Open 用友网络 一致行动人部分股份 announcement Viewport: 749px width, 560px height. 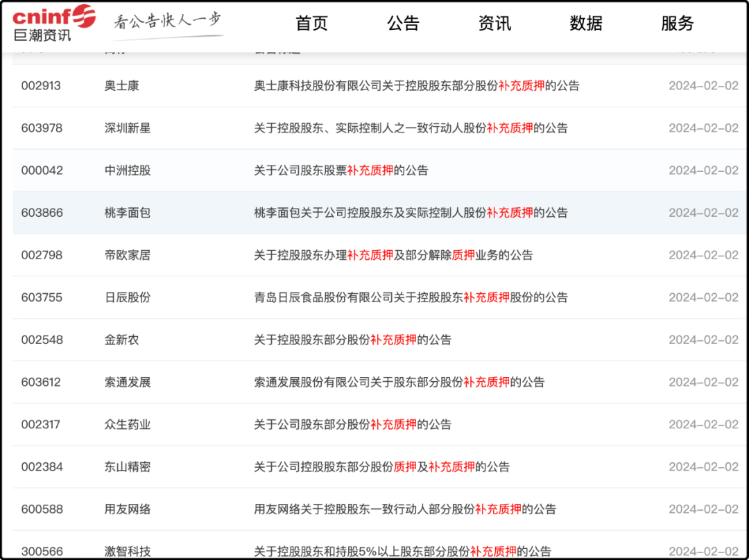(x=405, y=509)
